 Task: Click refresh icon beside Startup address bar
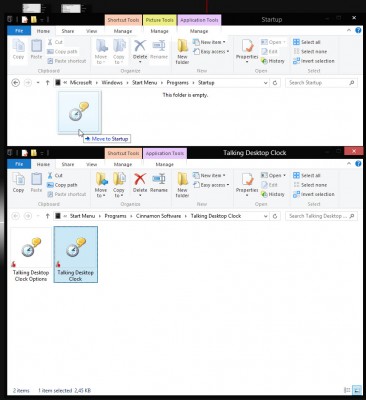[275, 83]
